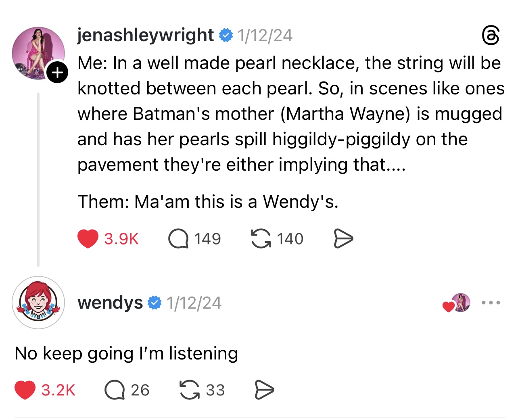This screenshot has width=520, height=420.
Task: View author's like badge on wendys reply
Action: (x=457, y=303)
